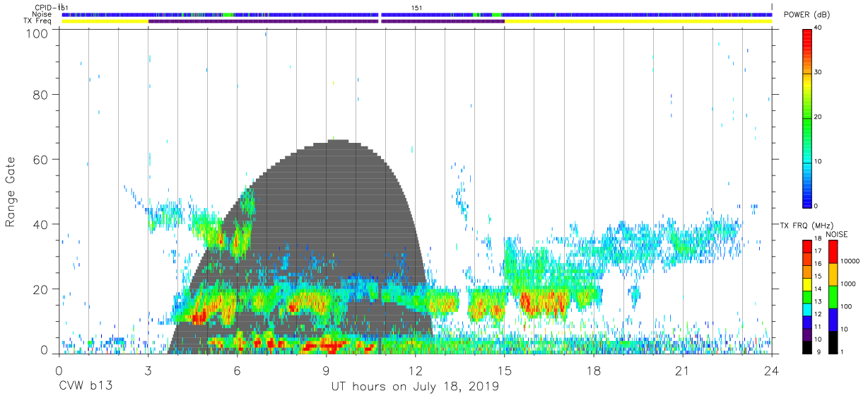Click the '1000' label on NOISE scale
The height and width of the screenshot is (401, 868).
pos(848,284)
